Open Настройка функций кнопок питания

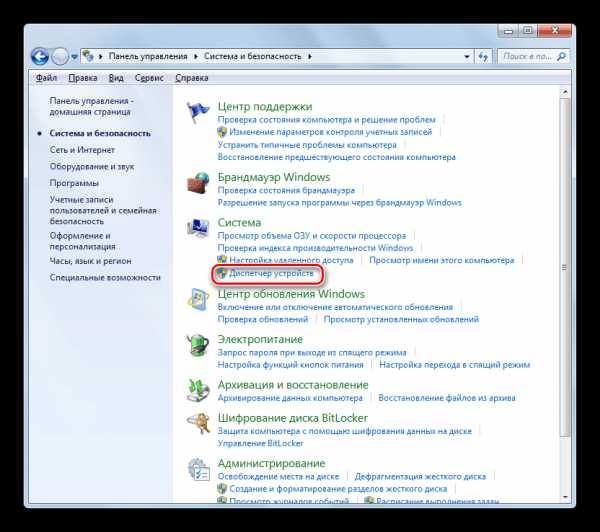click(x=290, y=365)
